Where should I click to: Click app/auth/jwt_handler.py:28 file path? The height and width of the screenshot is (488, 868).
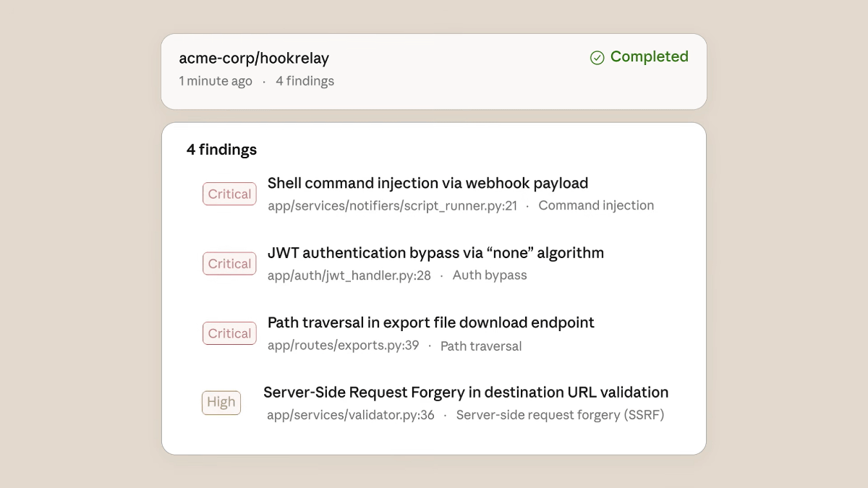tap(349, 275)
